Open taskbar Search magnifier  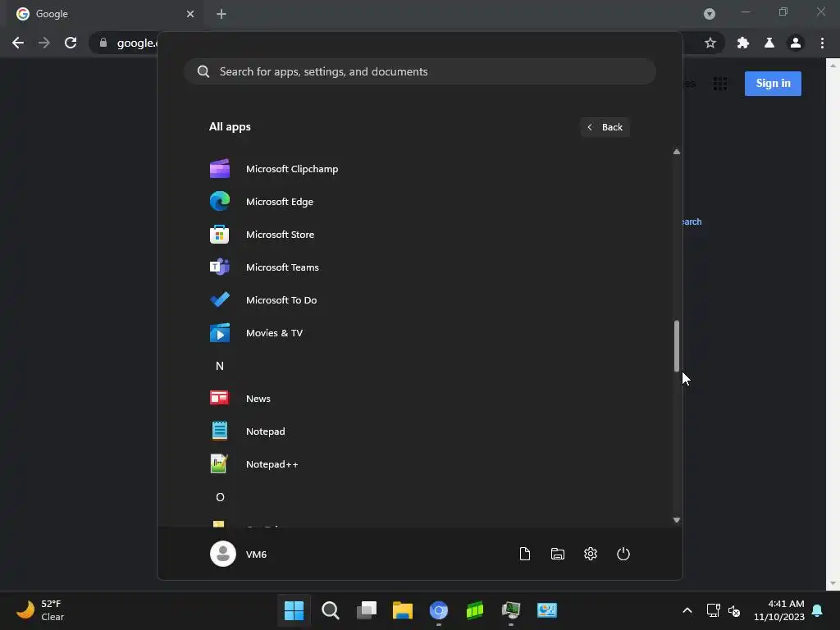click(x=330, y=610)
